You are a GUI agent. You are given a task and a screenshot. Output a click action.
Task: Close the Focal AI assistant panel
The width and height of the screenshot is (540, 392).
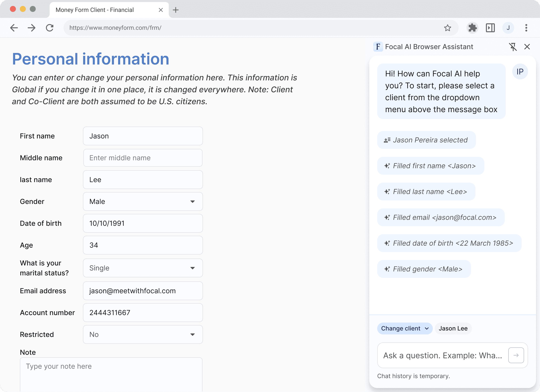(527, 47)
